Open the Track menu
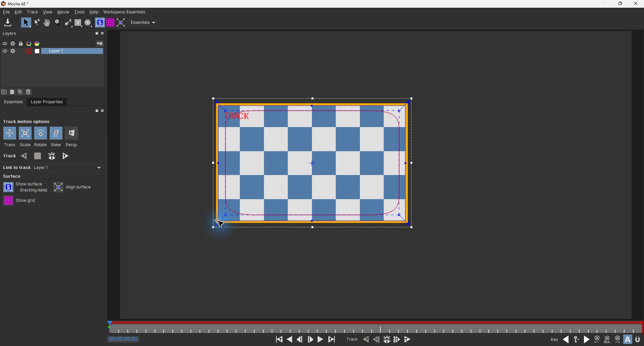The width and height of the screenshot is (644, 346). click(33, 12)
